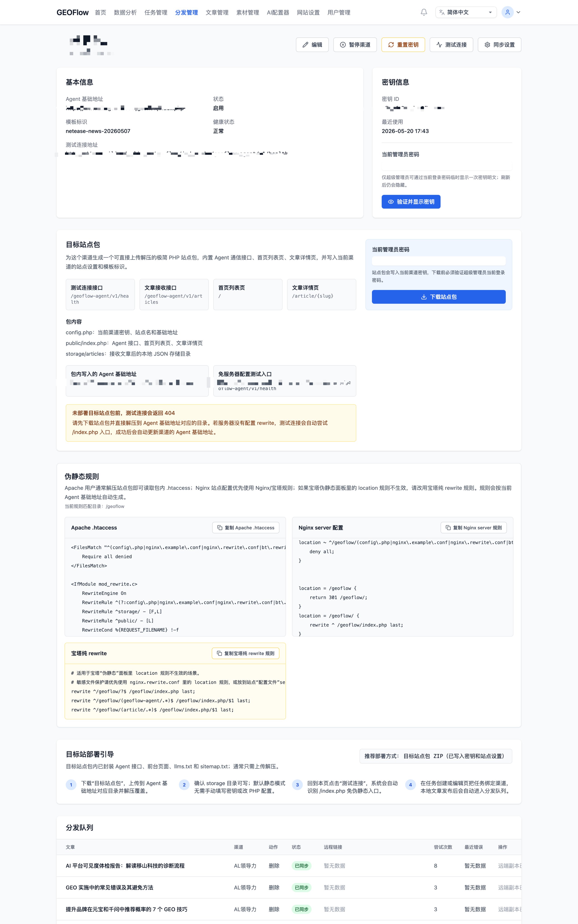This screenshot has width=578, height=924.
Task: Run 测试连接 connection test
Action: point(451,45)
